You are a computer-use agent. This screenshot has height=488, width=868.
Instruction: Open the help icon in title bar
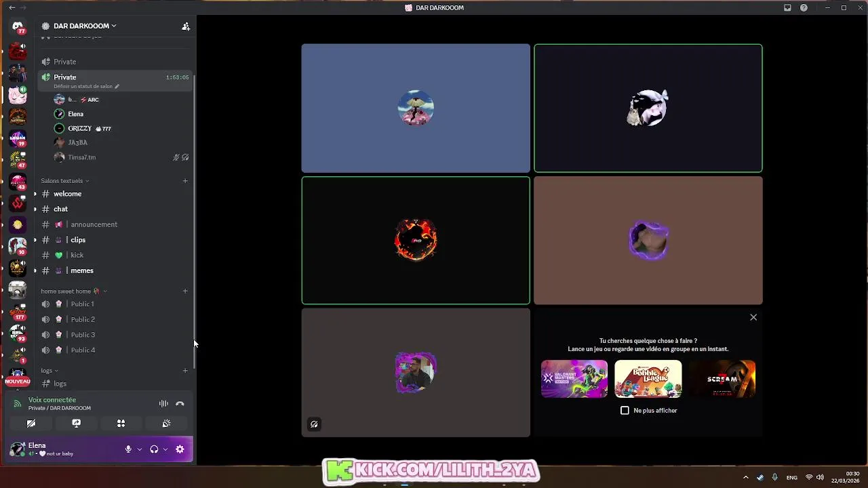pos(804,7)
